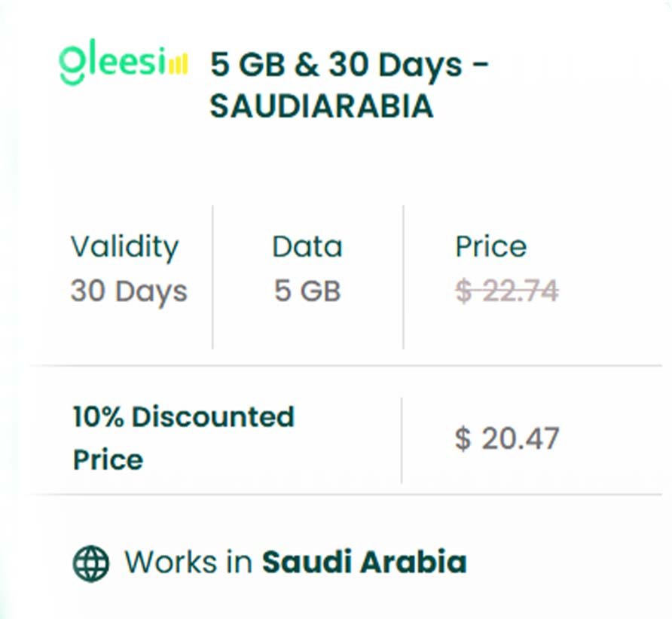Screen dimensions: 672x619
Task: Select the Validity label
Action: point(125,247)
